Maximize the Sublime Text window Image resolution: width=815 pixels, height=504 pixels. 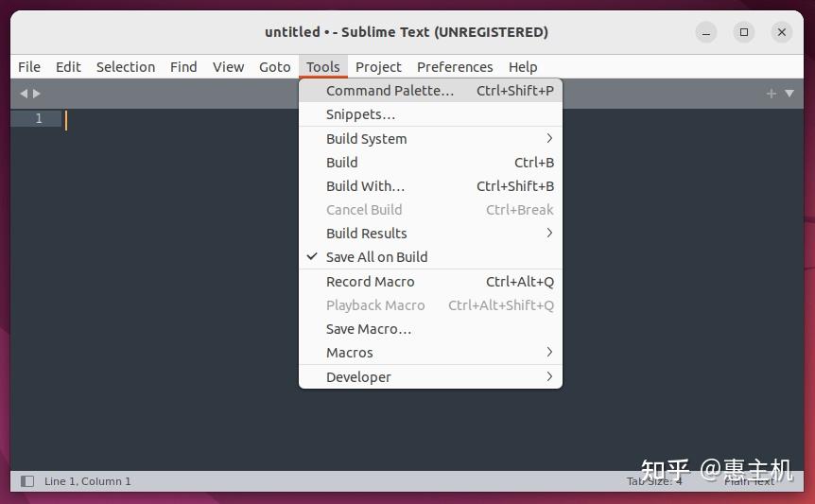tap(744, 32)
